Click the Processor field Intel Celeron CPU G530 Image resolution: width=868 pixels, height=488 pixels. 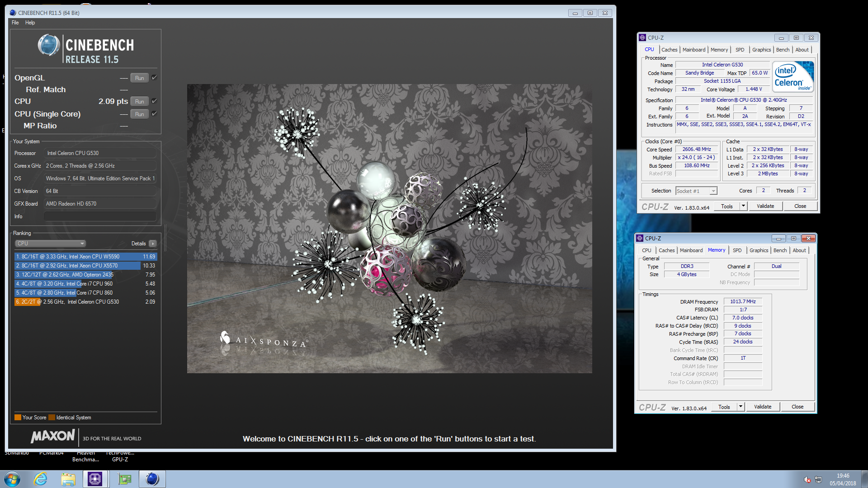[x=100, y=153]
